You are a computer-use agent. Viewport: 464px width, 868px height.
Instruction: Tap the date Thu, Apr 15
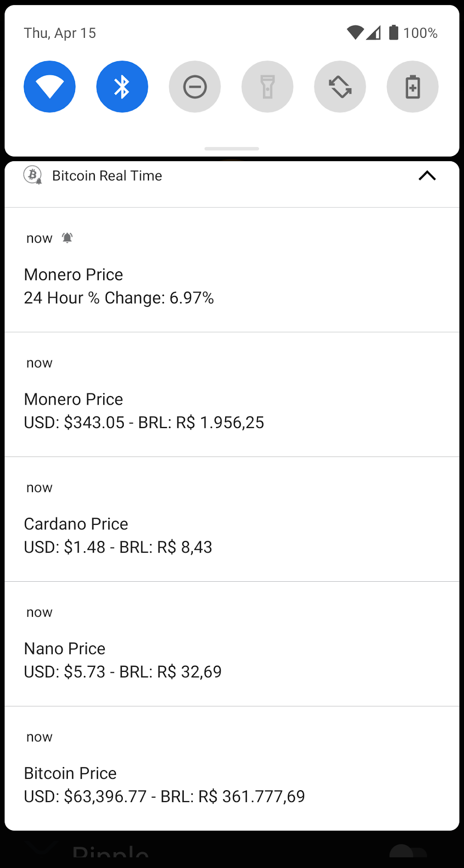[x=60, y=33]
